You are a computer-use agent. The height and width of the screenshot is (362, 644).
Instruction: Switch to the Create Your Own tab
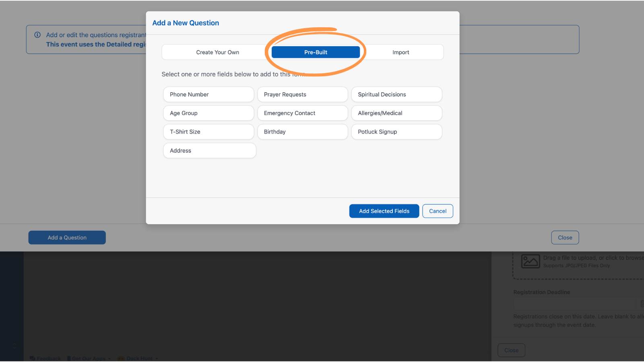tap(217, 52)
